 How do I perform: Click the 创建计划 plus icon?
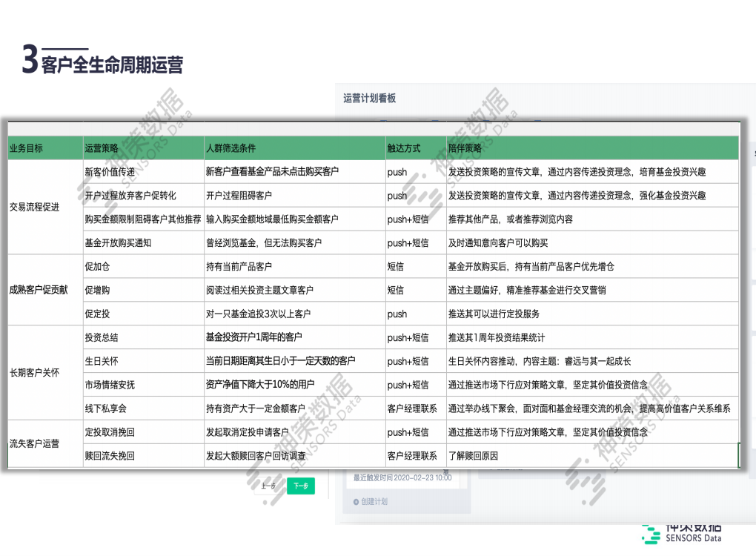click(x=357, y=502)
